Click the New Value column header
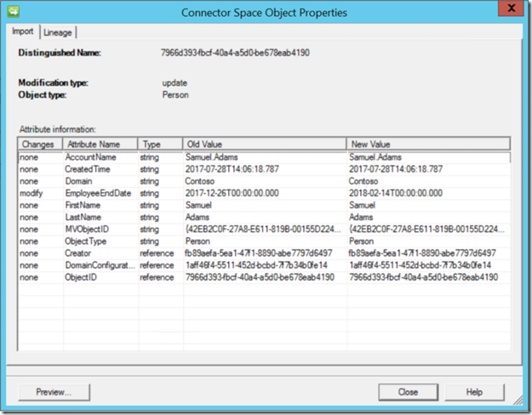Viewport: 532px width, 415px height. [428, 144]
